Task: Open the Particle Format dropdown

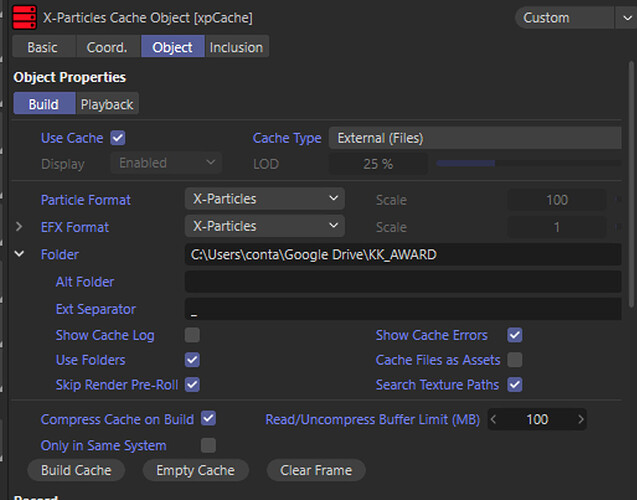Action: pos(265,199)
